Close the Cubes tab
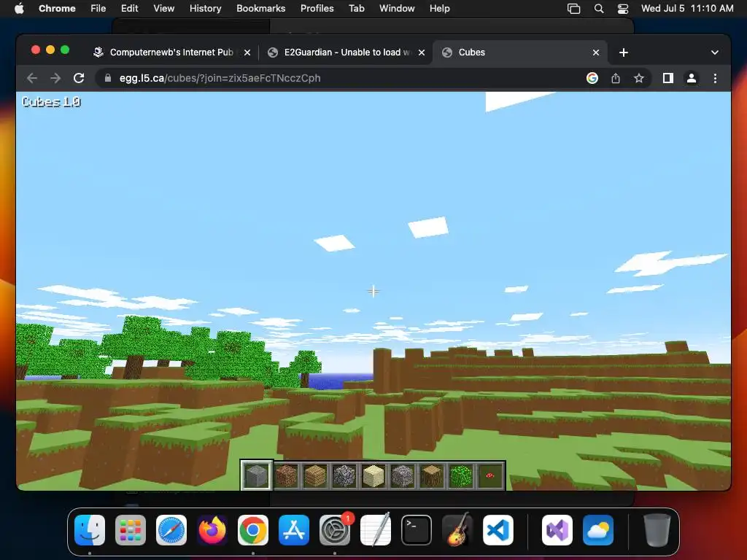 click(x=596, y=52)
